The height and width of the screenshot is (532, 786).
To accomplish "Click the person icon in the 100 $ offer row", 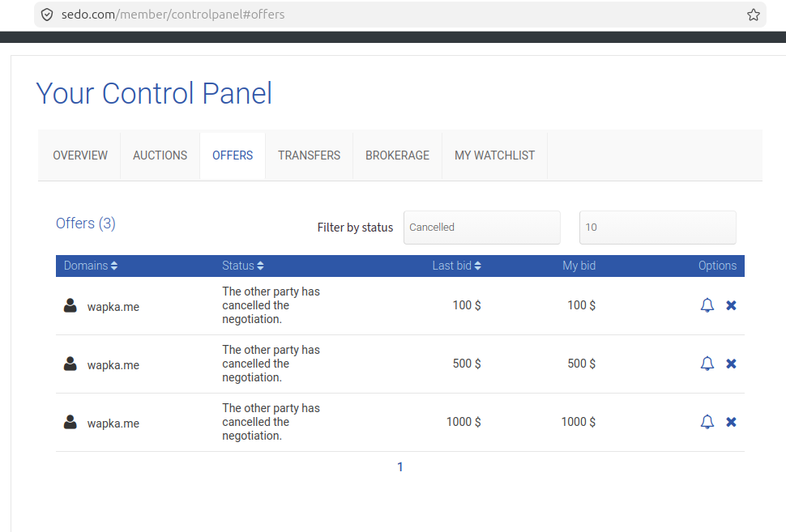I will pyautogui.click(x=70, y=305).
